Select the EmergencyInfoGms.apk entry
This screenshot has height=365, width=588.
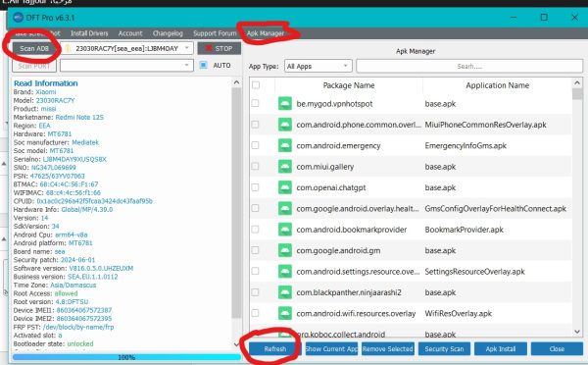[x=465, y=145]
